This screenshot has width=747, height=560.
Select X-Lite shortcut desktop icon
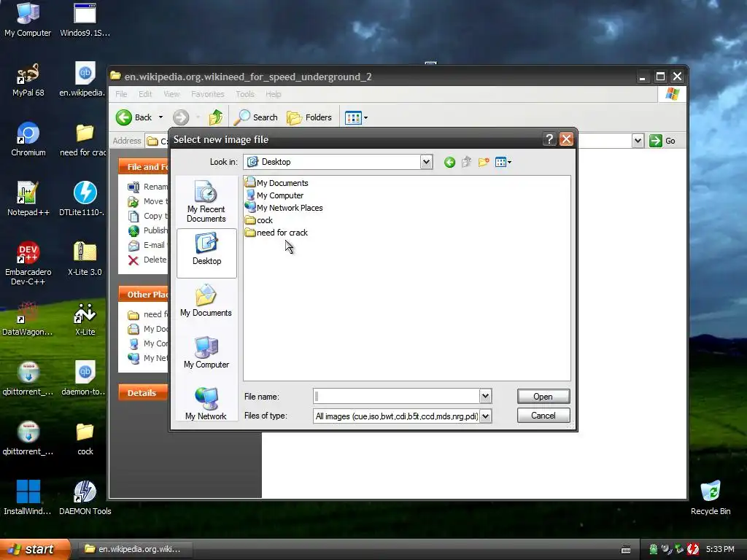pyautogui.click(x=85, y=319)
